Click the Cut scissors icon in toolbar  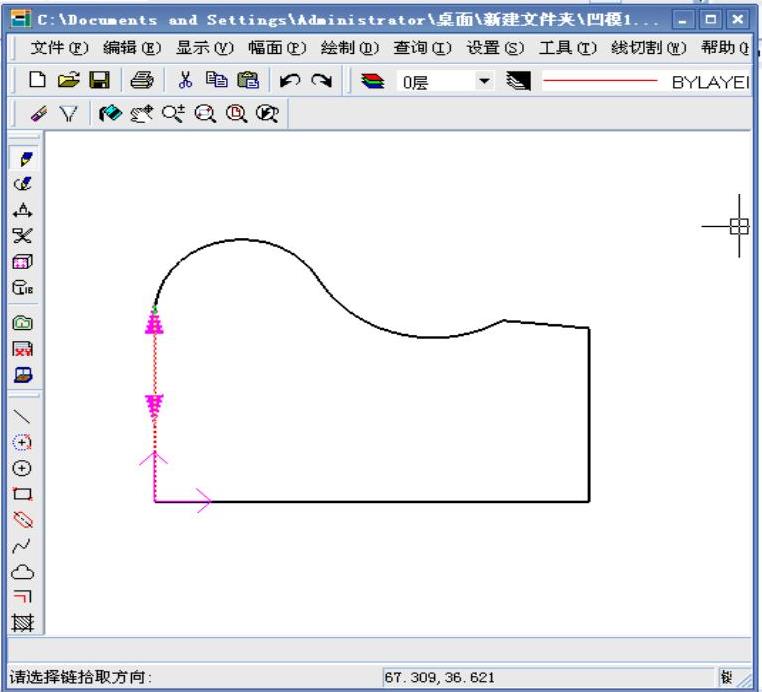pos(186,82)
